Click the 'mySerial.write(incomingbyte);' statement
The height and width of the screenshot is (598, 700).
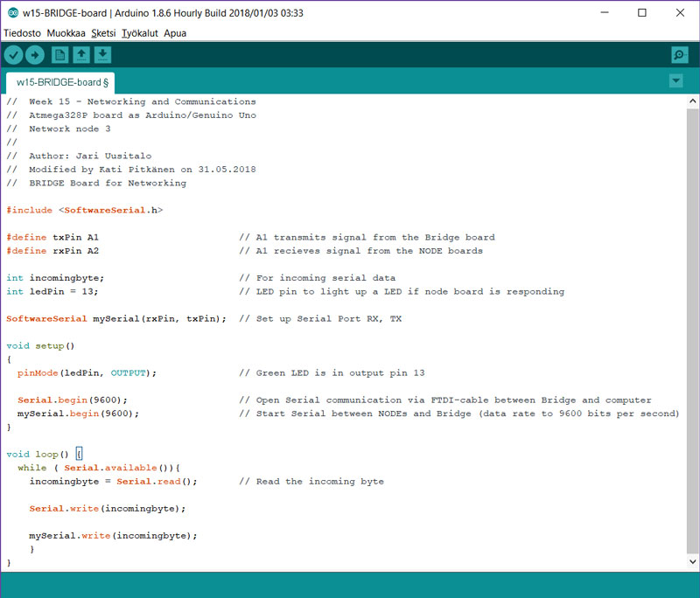click(x=114, y=536)
